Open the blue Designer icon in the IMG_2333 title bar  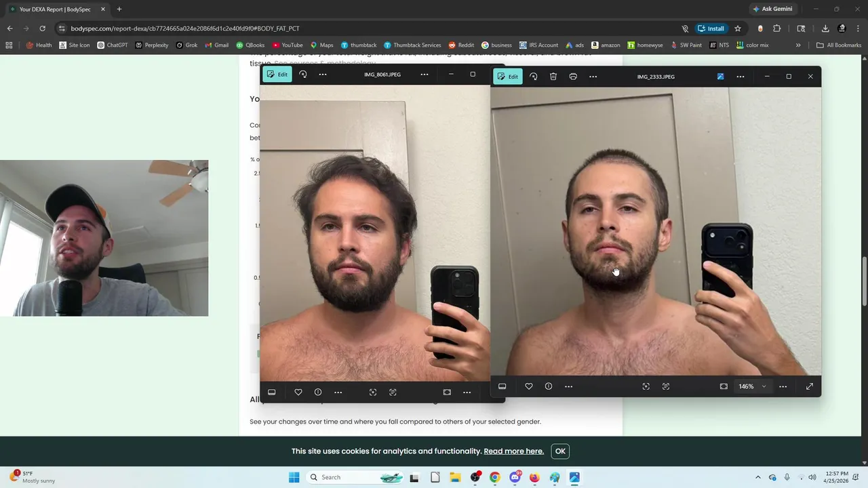(720, 77)
